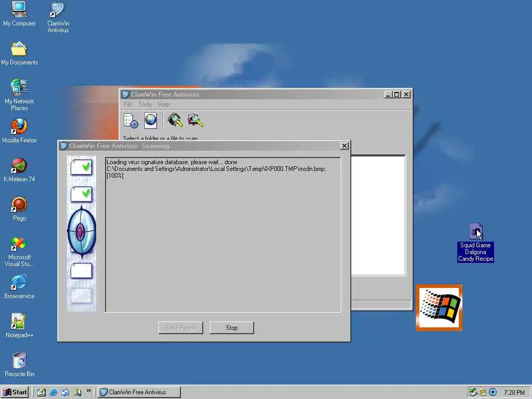
Task: Click the Windows logo image on desktop
Action: (x=439, y=308)
